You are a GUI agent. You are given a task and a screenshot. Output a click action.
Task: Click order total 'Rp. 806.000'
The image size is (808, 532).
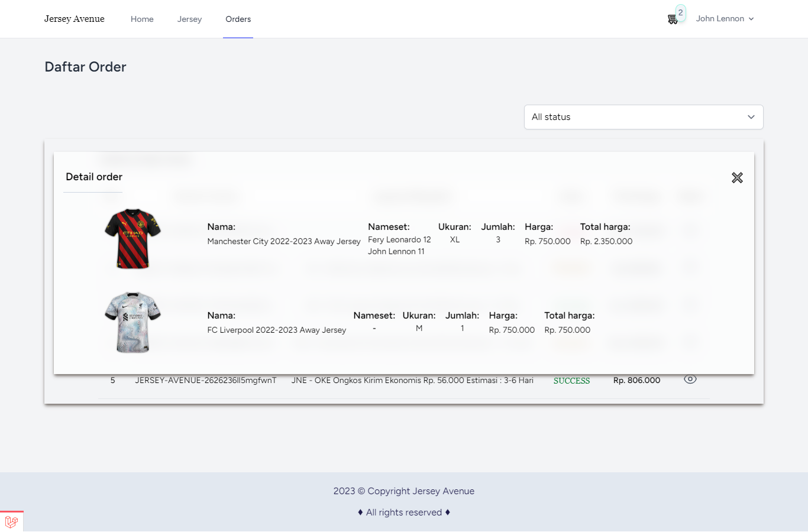(x=636, y=380)
